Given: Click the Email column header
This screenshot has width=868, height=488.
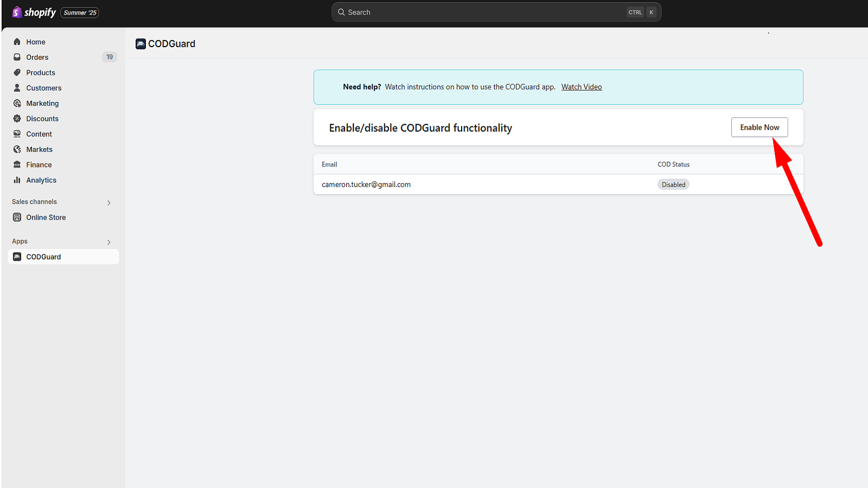Looking at the screenshot, I should 329,164.
